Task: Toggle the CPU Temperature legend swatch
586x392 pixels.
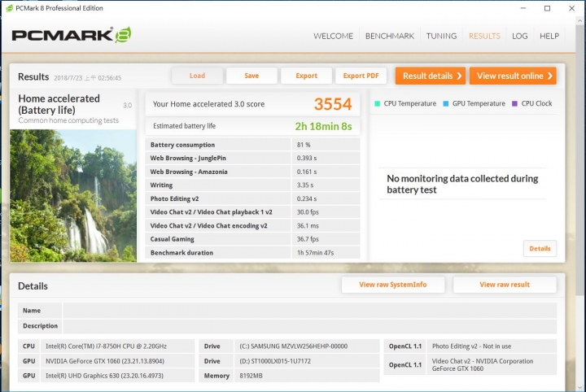Action: point(377,104)
